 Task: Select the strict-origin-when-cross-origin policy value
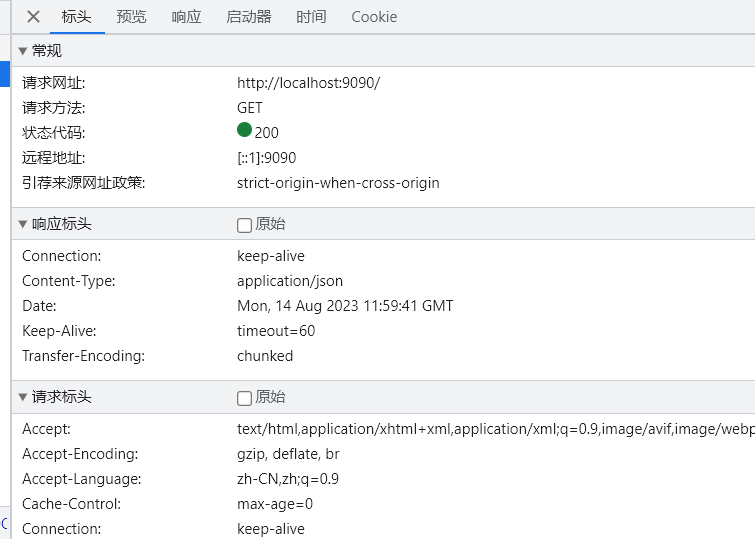[x=338, y=183]
